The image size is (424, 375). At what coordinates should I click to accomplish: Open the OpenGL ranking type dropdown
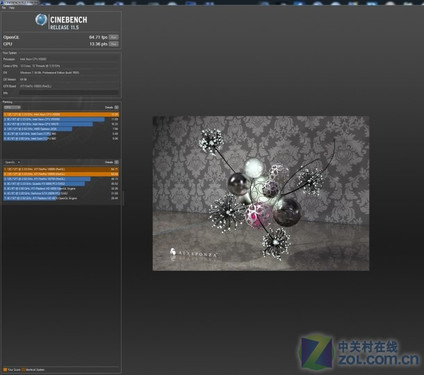[x=12, y=162]
